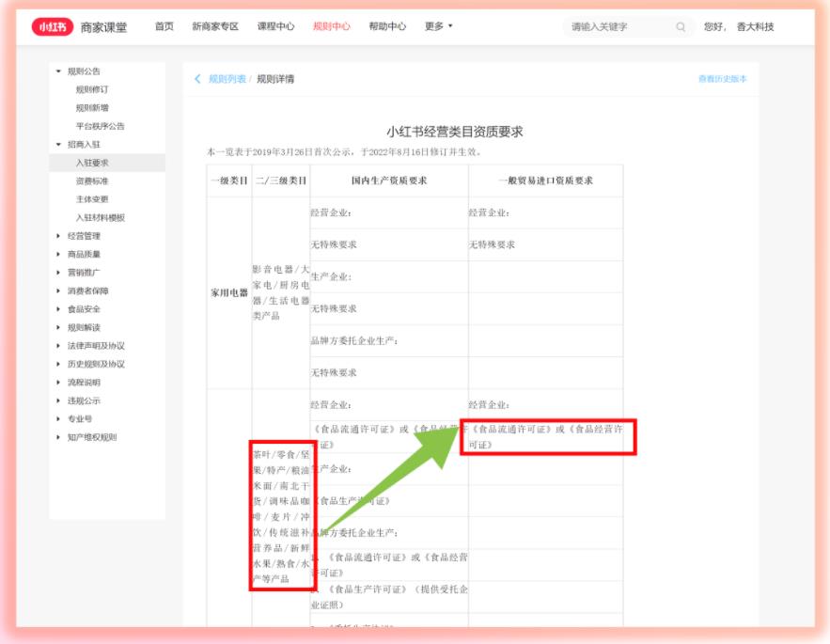Click the 《食品生产许可证》(提供受托企业证照) line
The height and width of the screenshot is (644, 830).
tap(389, 597)
